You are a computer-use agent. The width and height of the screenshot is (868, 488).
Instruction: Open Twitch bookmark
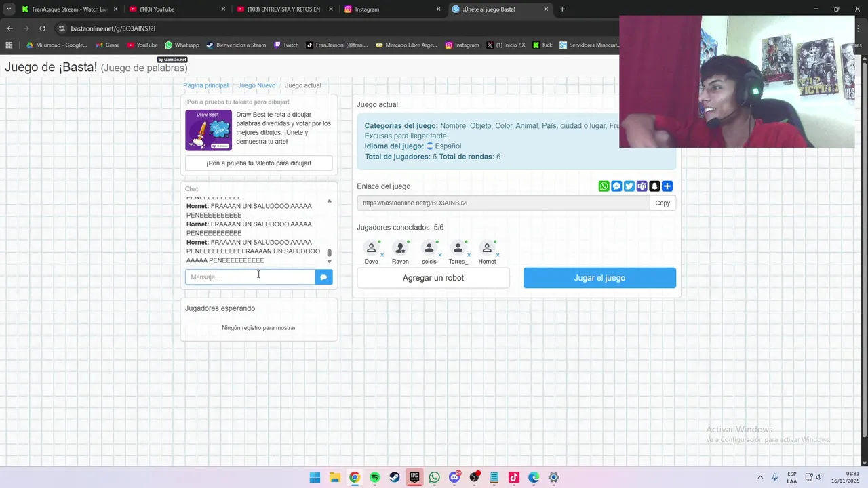click(x=286, y=45)
